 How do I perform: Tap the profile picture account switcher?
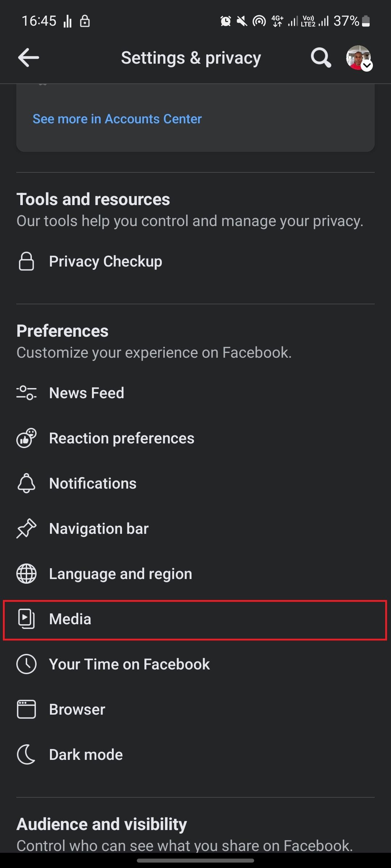(358, 58)
